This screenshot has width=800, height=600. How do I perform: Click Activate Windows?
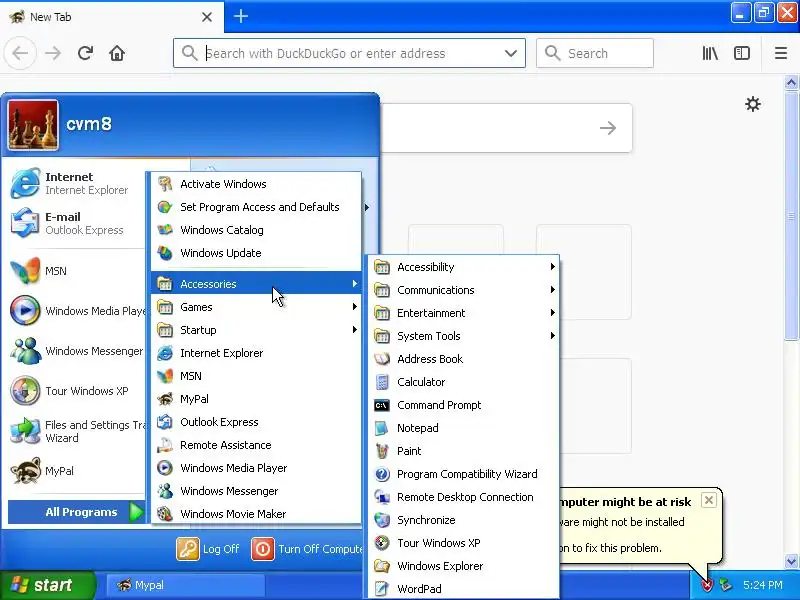pos(256,184)
